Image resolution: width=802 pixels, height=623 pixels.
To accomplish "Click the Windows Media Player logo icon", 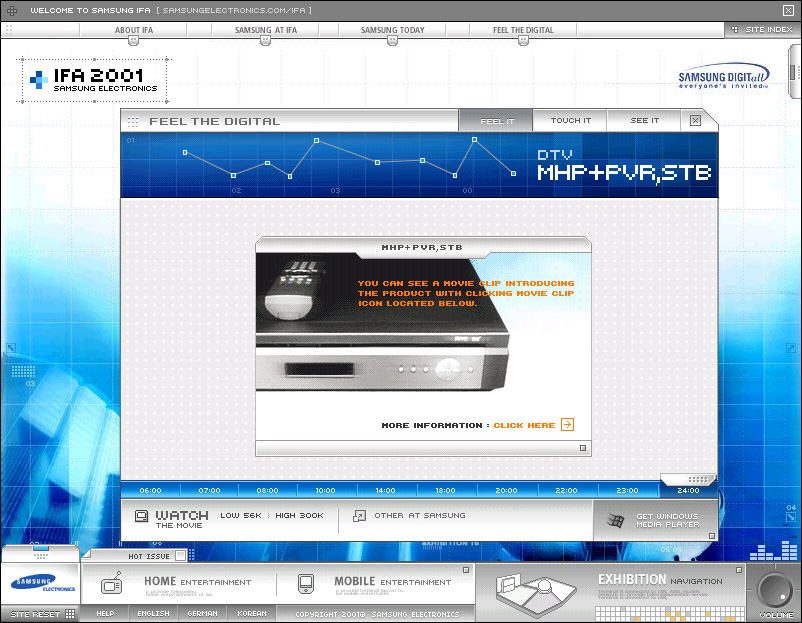I will tap(615, 521).
